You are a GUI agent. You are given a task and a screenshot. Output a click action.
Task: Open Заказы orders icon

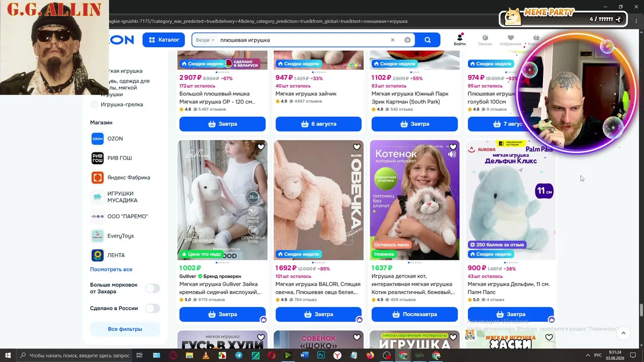[x=485, y=40]
